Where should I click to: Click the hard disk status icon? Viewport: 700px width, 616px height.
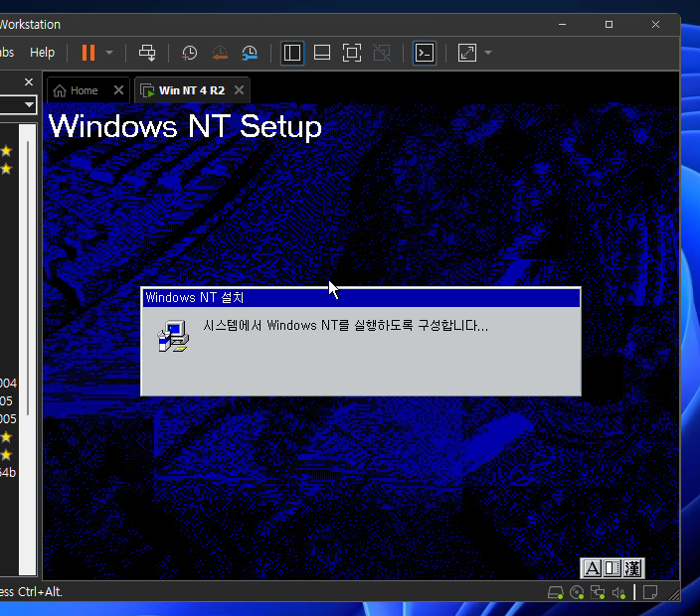pos(556,592)
